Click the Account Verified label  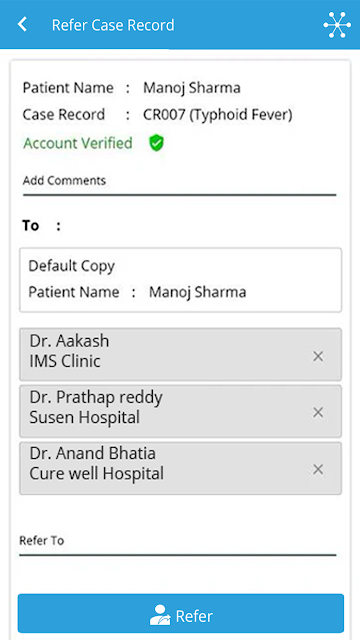click(78, 143)
